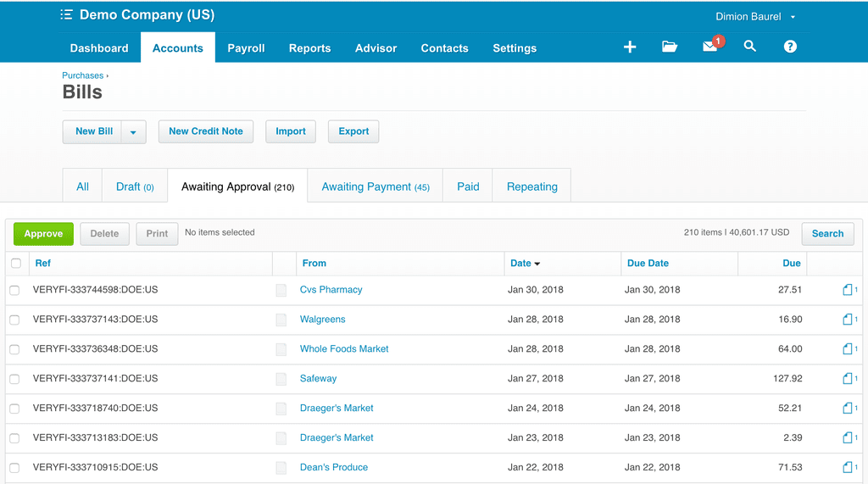868x484 pixels.
Task: Open the quick add plus menu
Action: [630, 47]
